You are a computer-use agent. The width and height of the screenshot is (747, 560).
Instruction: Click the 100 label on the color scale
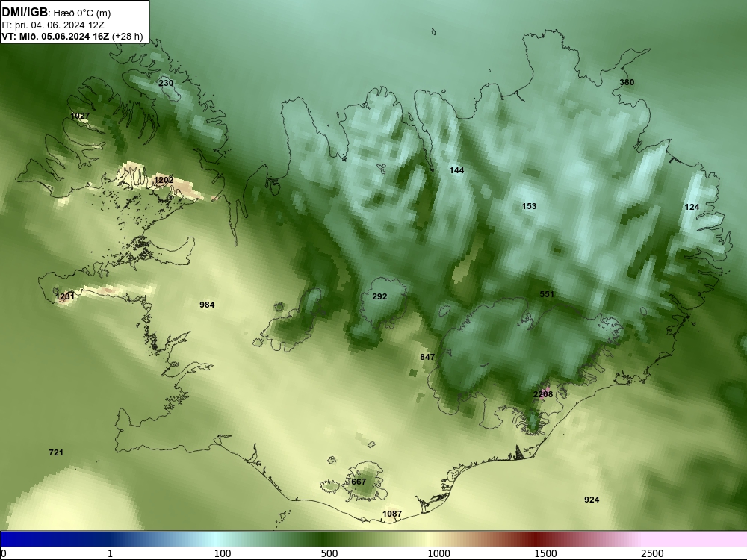coord(223,553)
